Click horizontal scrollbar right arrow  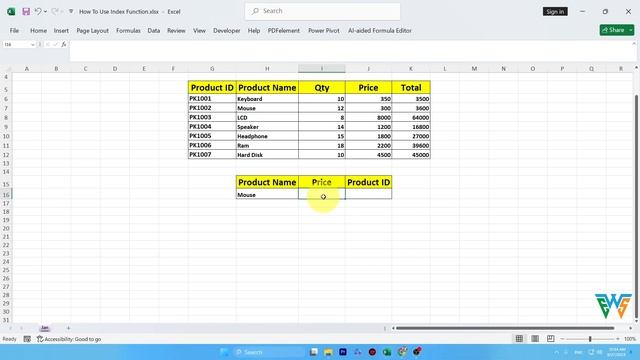coord(631,328)
